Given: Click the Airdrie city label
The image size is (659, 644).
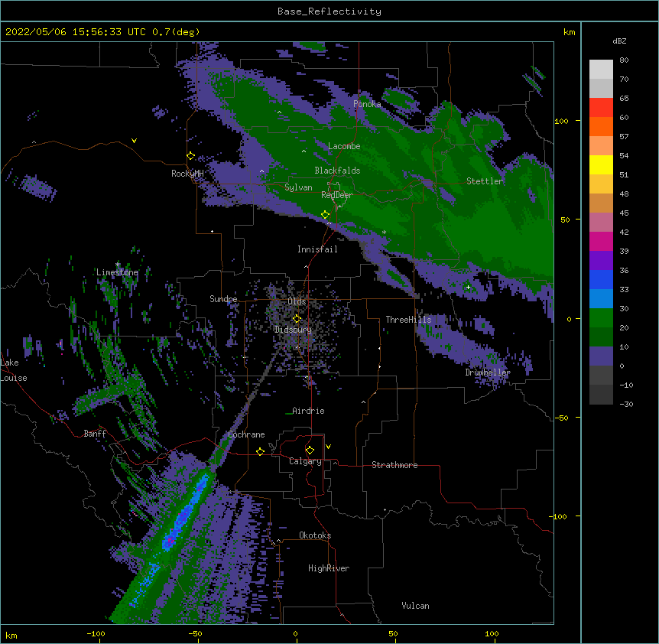Looking at the screenshot, I should click(x=308, y=411).
